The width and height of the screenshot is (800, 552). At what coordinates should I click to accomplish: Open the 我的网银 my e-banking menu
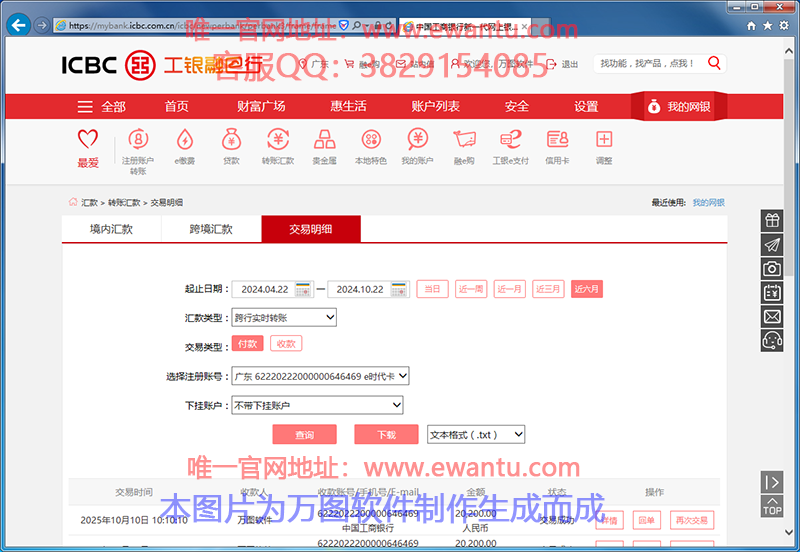click(x=679, y=106)
